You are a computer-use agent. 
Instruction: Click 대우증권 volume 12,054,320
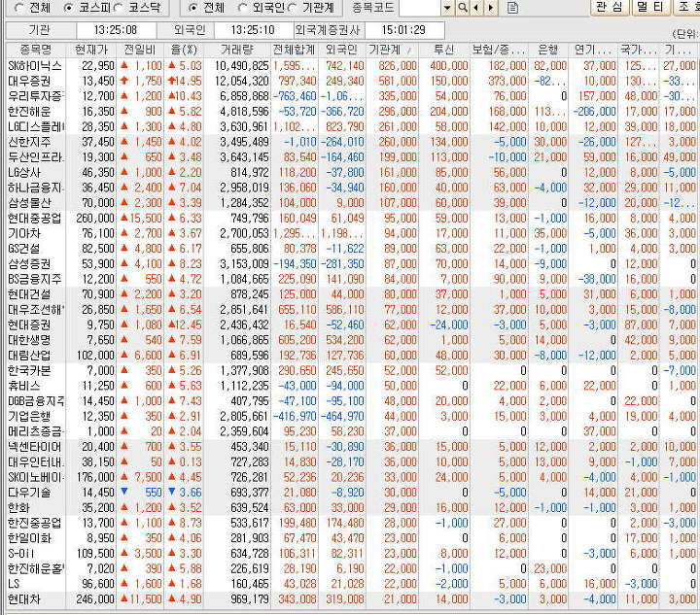pos(241,82)
